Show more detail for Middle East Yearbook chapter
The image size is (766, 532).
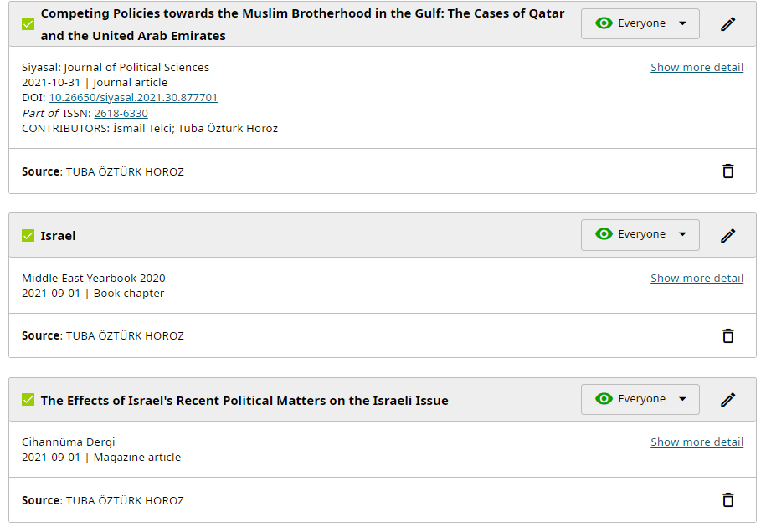pos(697,278)
